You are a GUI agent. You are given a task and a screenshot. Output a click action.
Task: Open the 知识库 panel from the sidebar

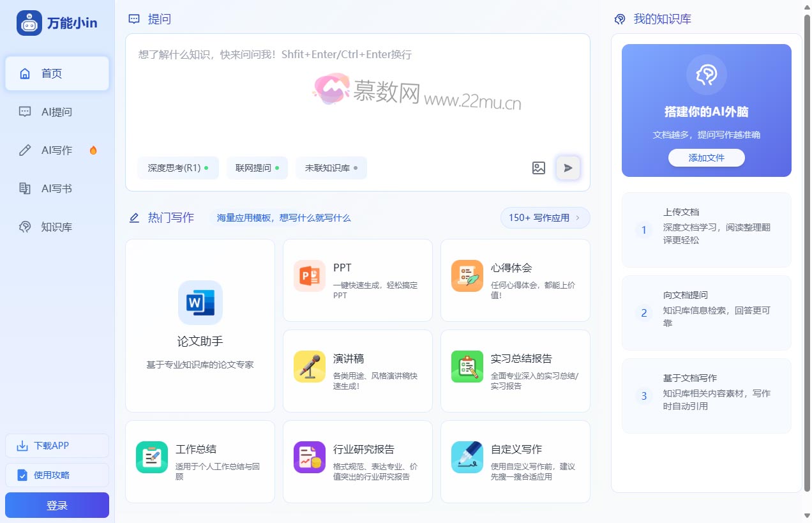(x=24, y=227)
